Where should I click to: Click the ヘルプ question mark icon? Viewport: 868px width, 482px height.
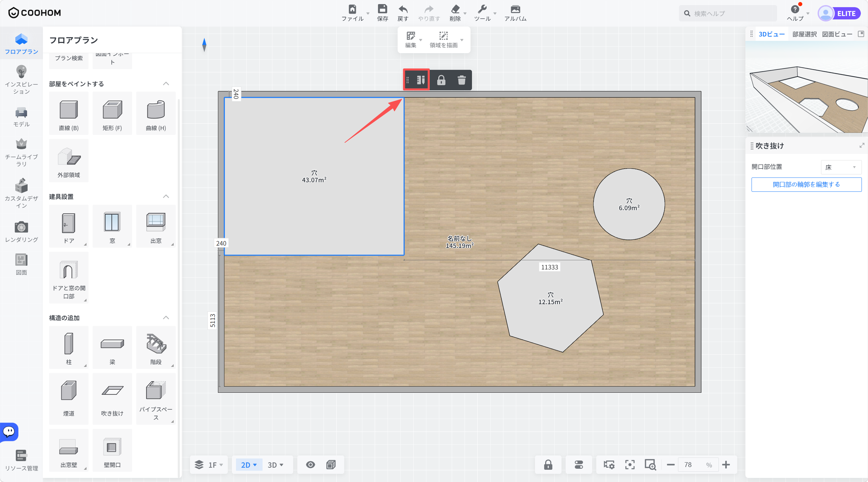tap(795, 10)
